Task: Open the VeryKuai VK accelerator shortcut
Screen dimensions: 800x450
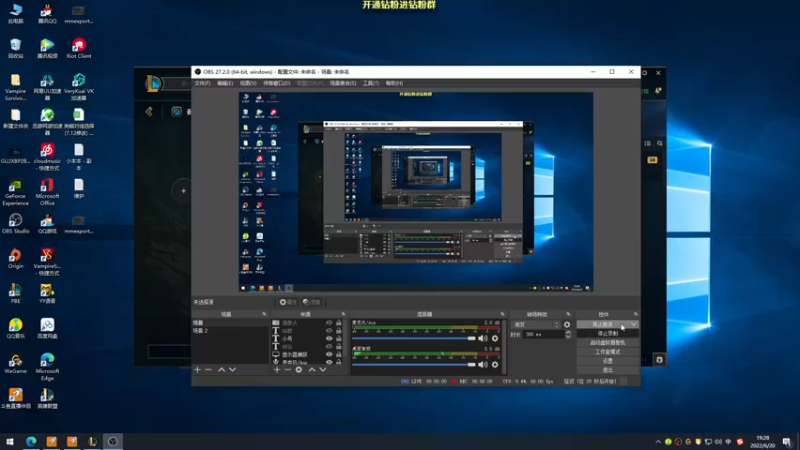Action: pos(79,87)
